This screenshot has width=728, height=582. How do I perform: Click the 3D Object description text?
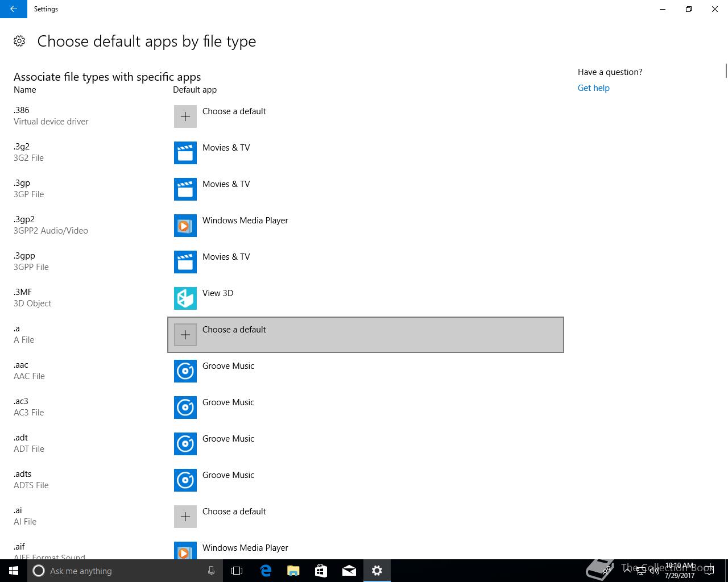[32, 304]
